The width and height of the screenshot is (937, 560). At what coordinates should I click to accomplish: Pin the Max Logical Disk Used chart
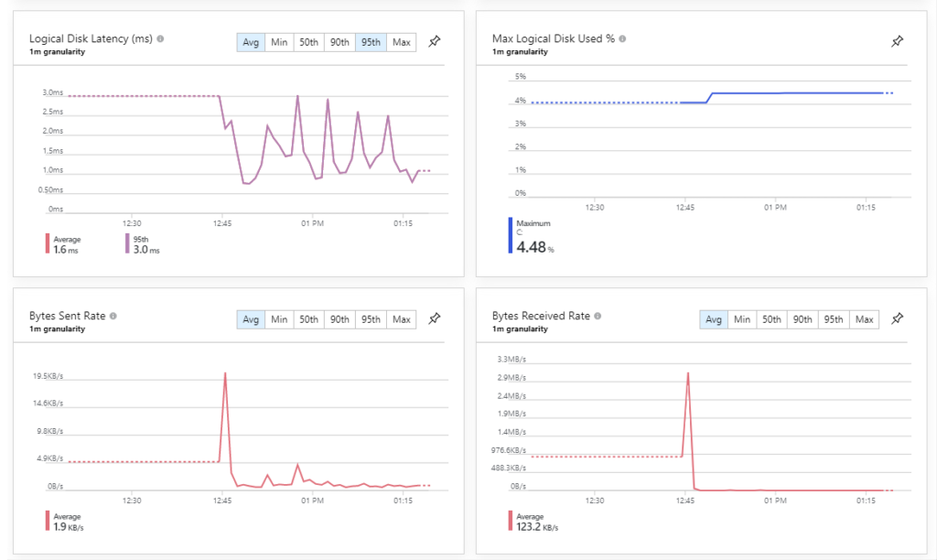[898, 42]
